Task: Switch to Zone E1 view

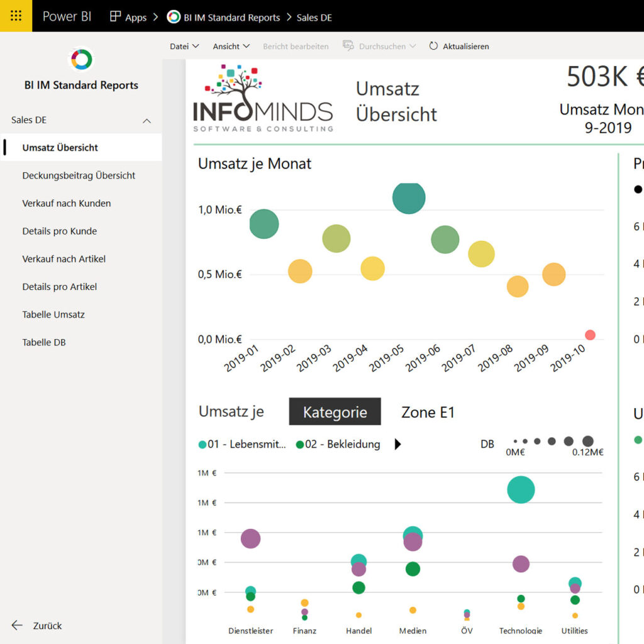Action: (428, 412)
